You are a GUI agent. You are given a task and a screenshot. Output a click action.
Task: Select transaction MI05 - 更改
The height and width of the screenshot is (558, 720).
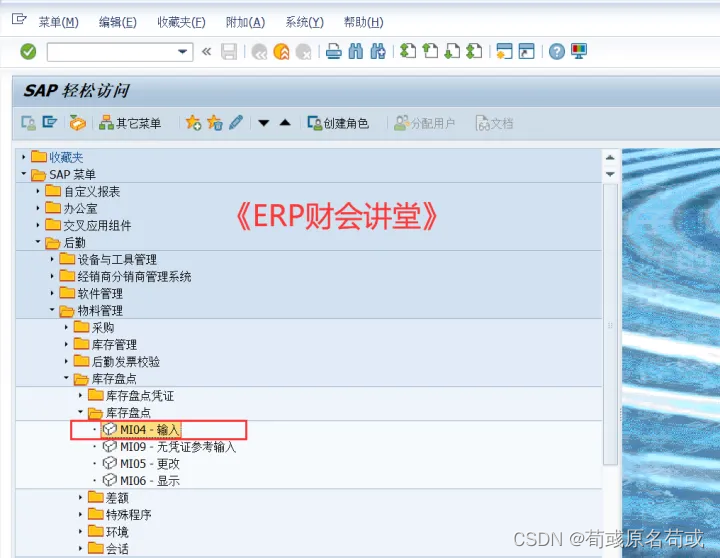[150, 464]
